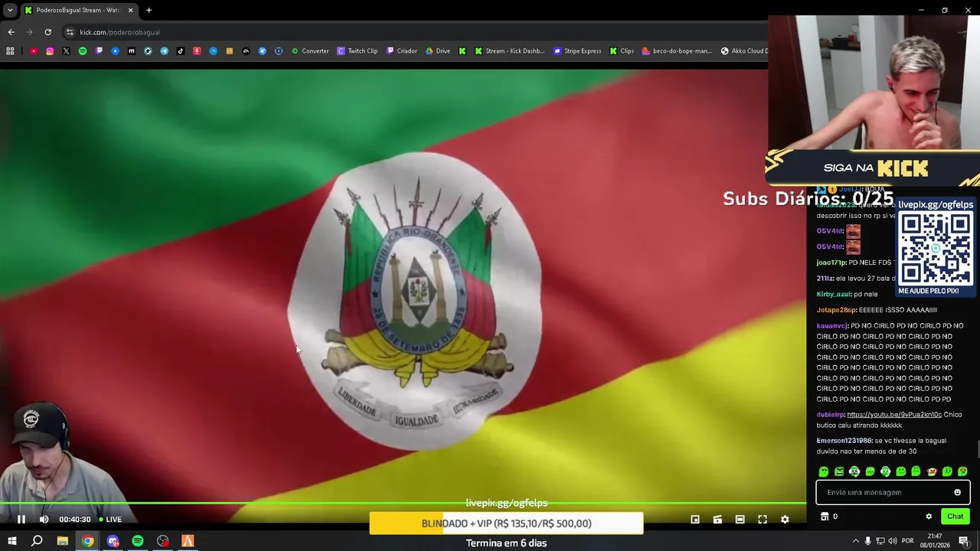980x551 pixels.
Task: Expand the tab search dropdown arrow
Action: 10,10
